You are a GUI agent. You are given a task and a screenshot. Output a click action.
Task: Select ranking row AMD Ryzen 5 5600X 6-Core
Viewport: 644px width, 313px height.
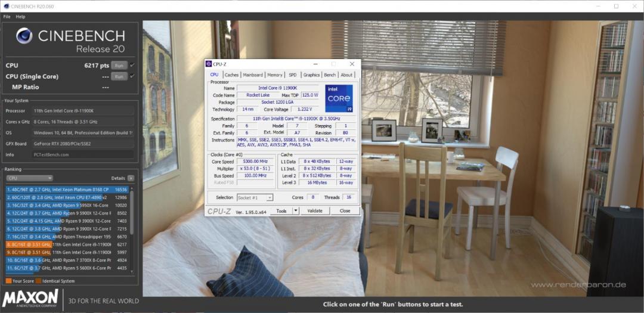[x=68, y=268]
